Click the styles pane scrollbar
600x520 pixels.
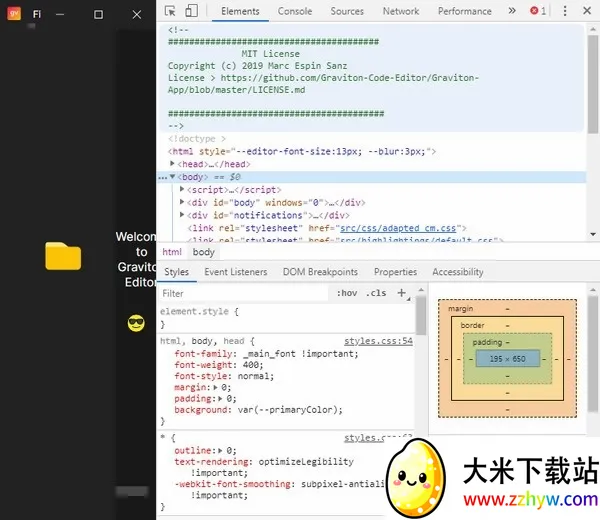[421, 316]
